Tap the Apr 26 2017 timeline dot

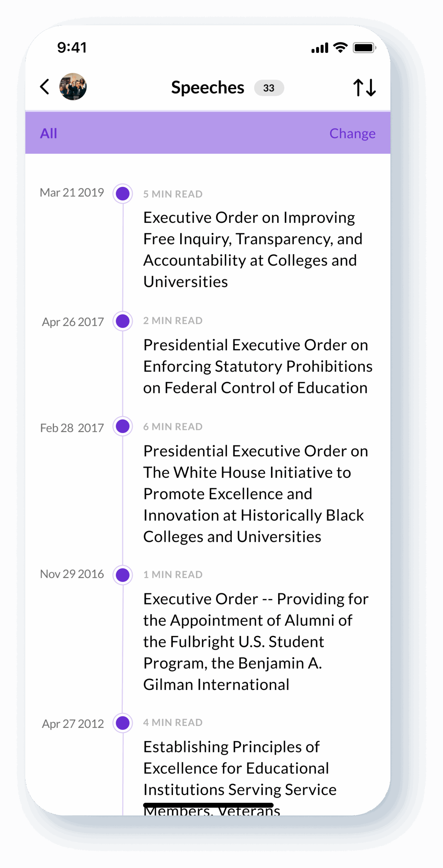coord(122,321)
